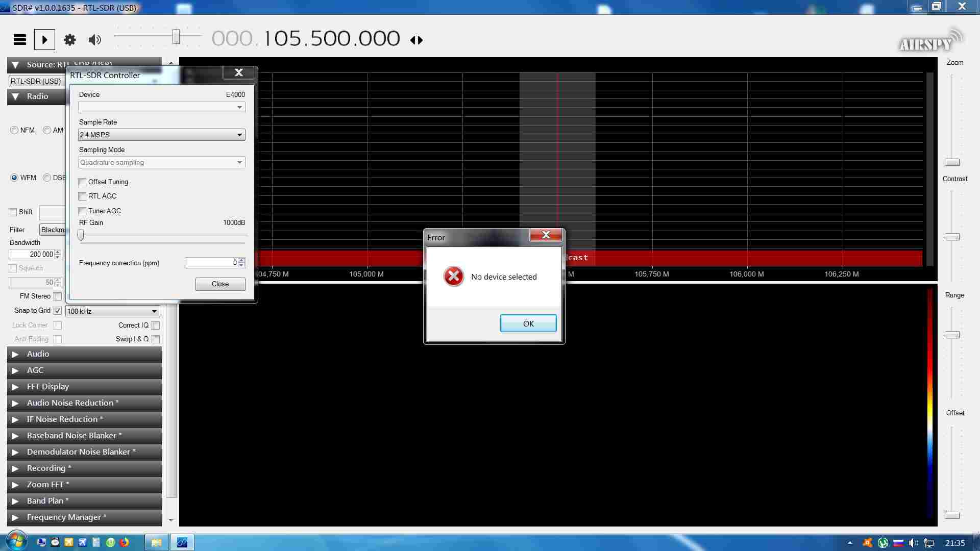Viewport: 980px width, 551px height.
Task: Click Close in RTL-SDR Controller
Action: (220, 284)
